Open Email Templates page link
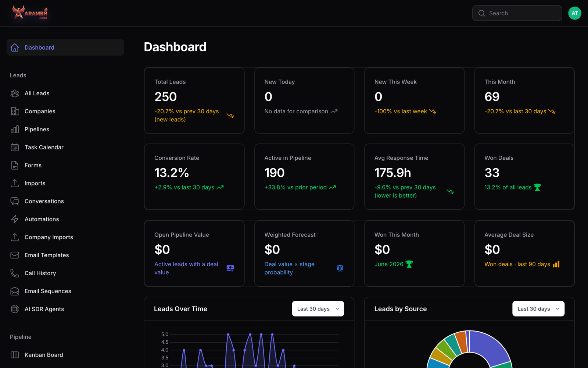The width and height of the screenshot is (588, 368). tap(65, 255)
